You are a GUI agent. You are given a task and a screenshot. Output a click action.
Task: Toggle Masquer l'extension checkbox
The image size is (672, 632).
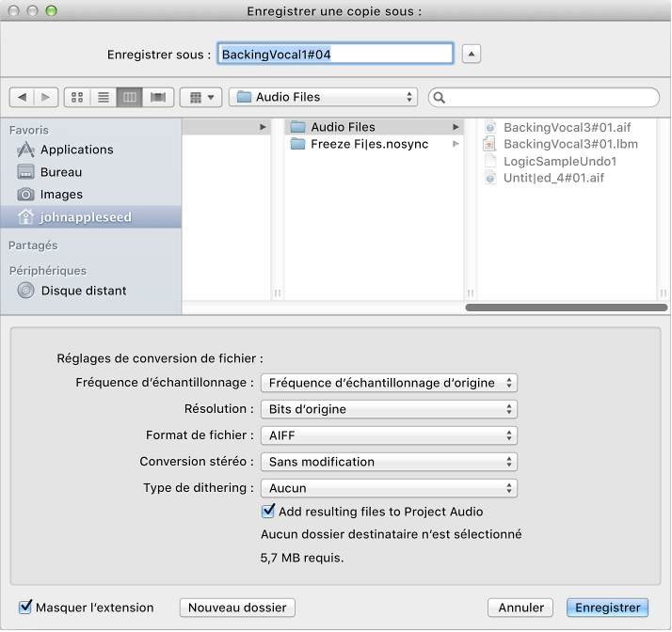point(25,607)
